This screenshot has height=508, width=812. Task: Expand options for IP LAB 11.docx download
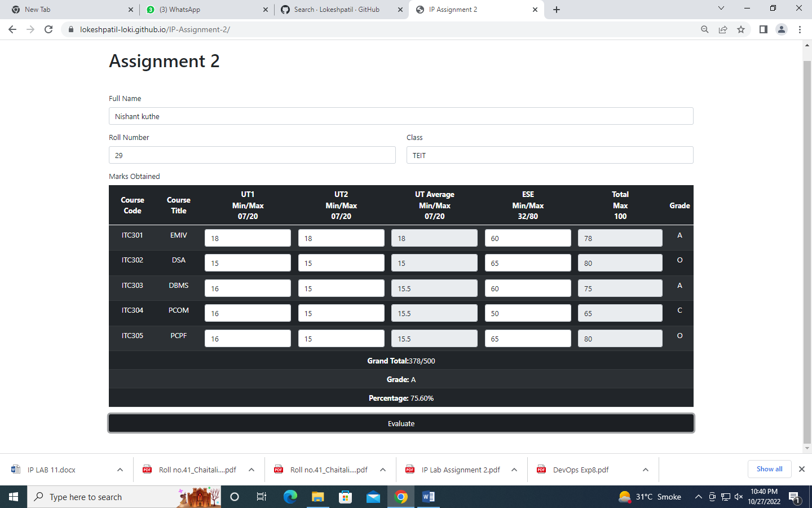pyautogui.click(x=119, y=469)
